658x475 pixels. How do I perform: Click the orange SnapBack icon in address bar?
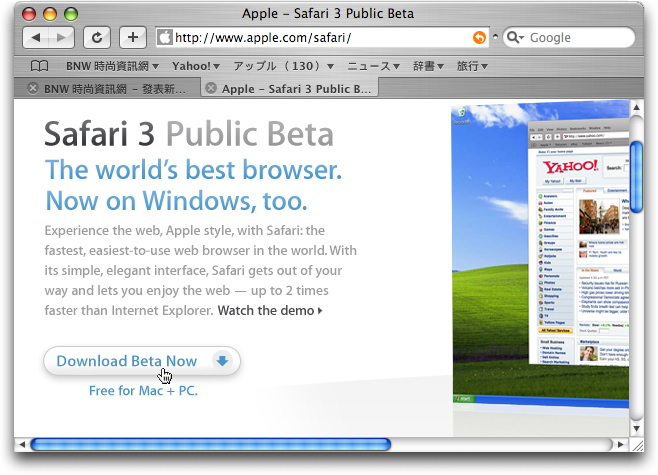479,38
